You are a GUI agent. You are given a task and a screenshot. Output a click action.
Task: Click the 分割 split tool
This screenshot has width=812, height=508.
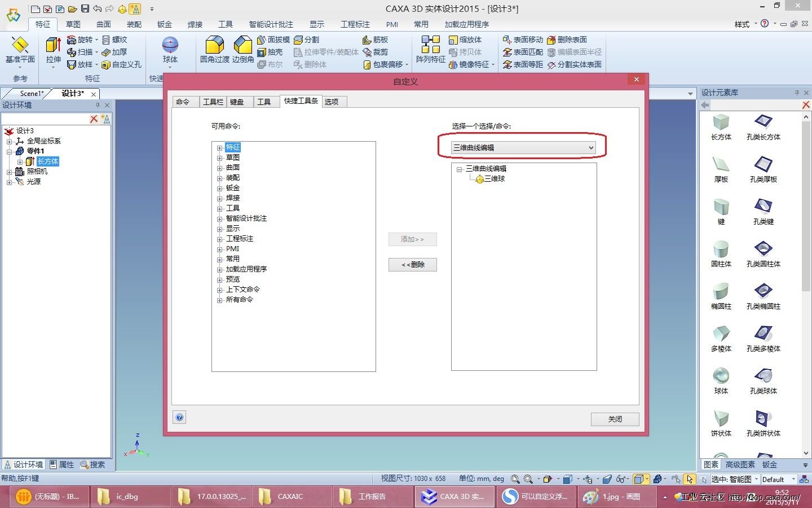pos(306,40)
